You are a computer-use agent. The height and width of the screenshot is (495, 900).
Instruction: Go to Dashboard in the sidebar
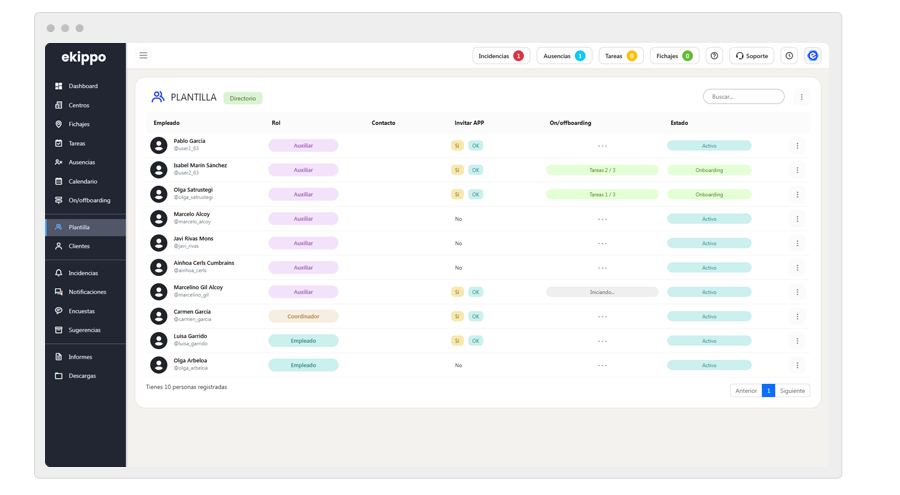[83, 86]
